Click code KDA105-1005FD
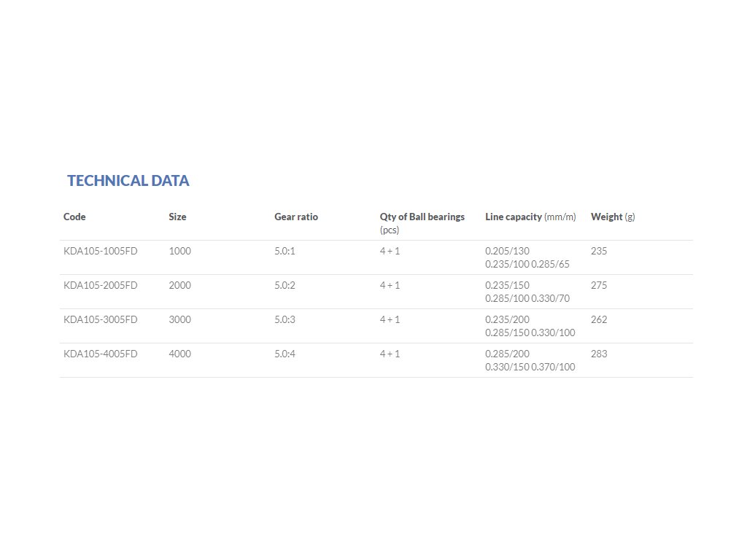The width and height of the screenshot is (747, 560). coord(100,251)
